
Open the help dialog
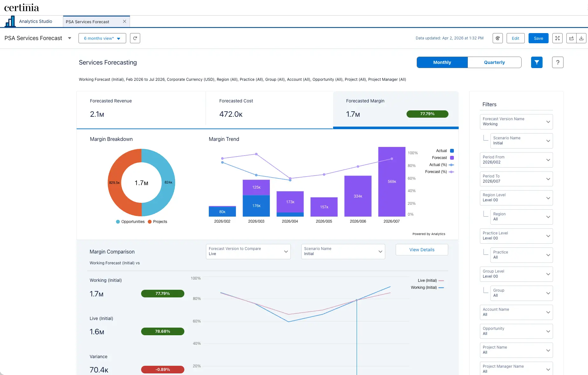(x=557, y=62)
